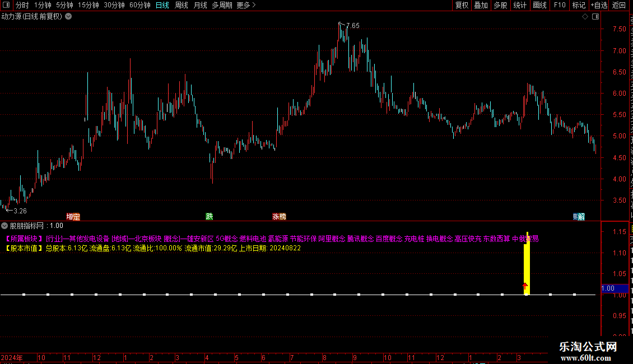Select the 15分钟 period tab
This screenshot has height=364, width=633.
pos(89,5)
